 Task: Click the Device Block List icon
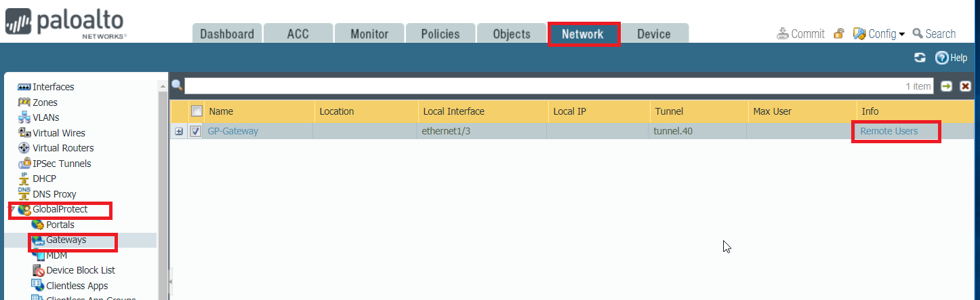(38, 270)
